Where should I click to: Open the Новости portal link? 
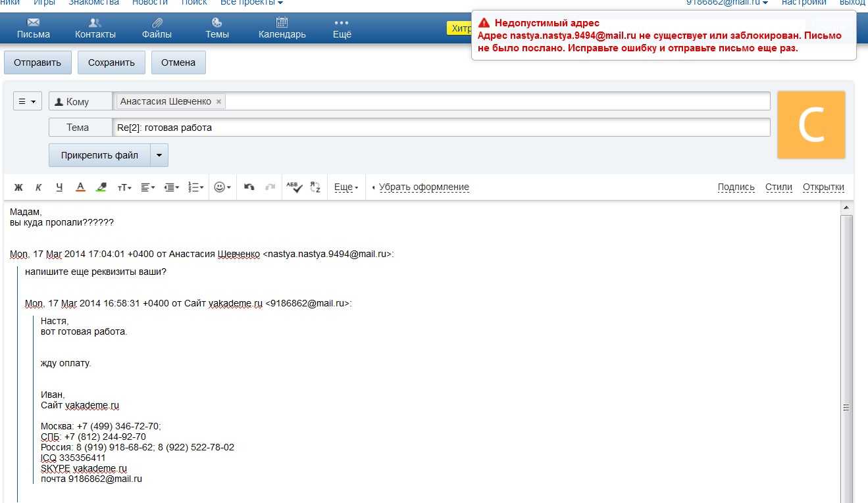click(x=150, y=3)
